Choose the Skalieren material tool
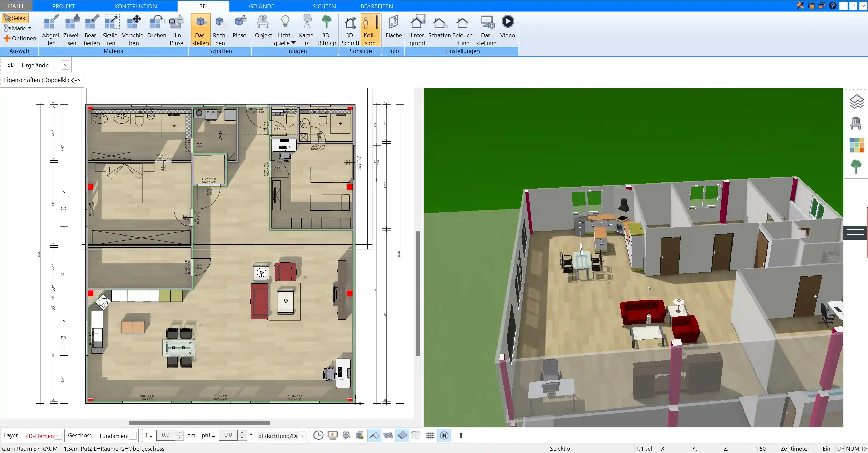868x453 pixels. coord(111,30)
